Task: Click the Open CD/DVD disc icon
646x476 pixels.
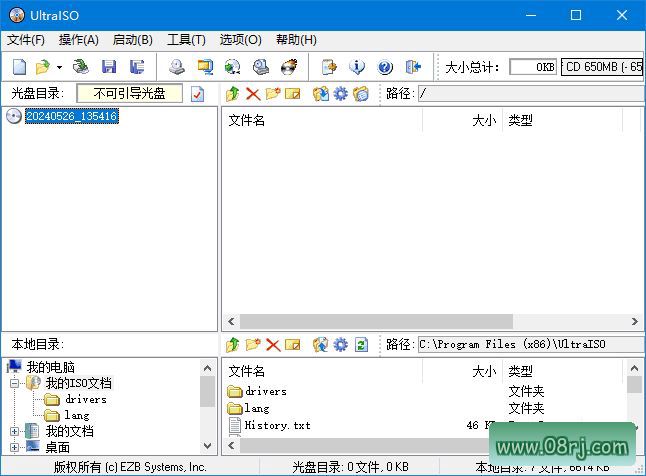Action: [80, 67]
